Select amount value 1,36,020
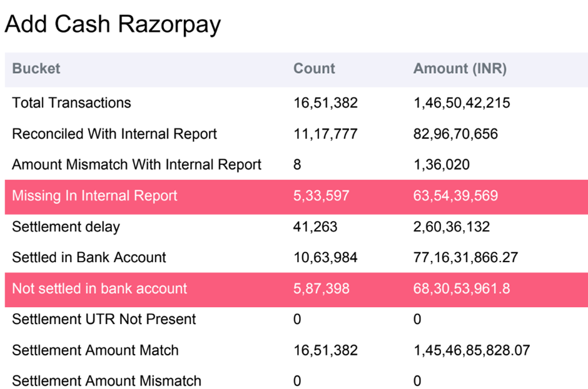Viewport: 588px width, 389px height. click(x=442, y=164)
